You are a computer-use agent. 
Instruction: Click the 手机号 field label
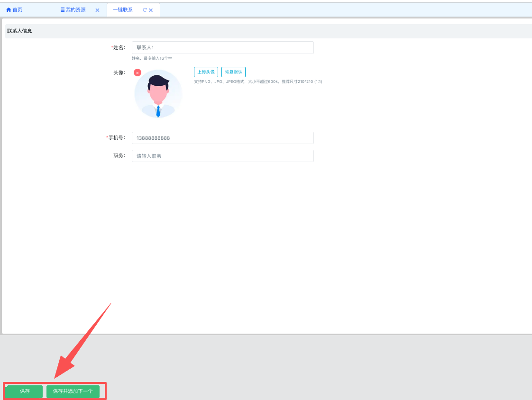point(116,138)
